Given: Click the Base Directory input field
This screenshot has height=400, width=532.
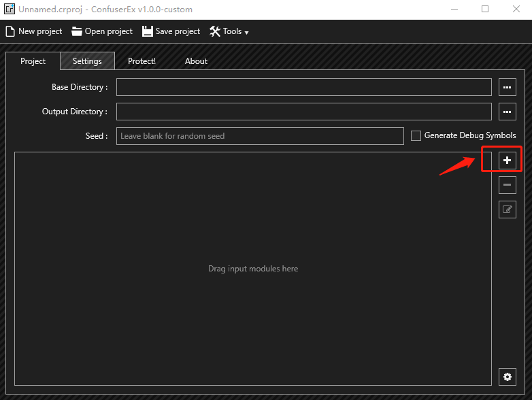Looking at the screenshot, I should (304, 87).
